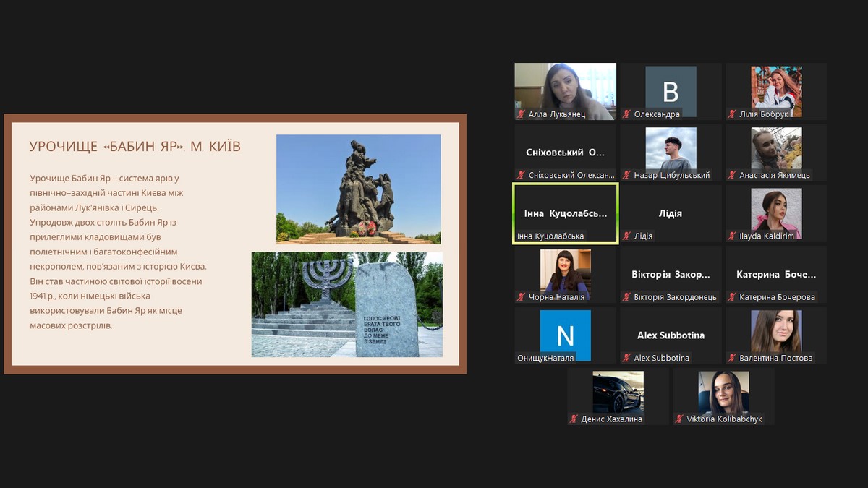868x488 pixels.
Task: Click muted mic icon beside Олександра
Action: coord(626,114)
